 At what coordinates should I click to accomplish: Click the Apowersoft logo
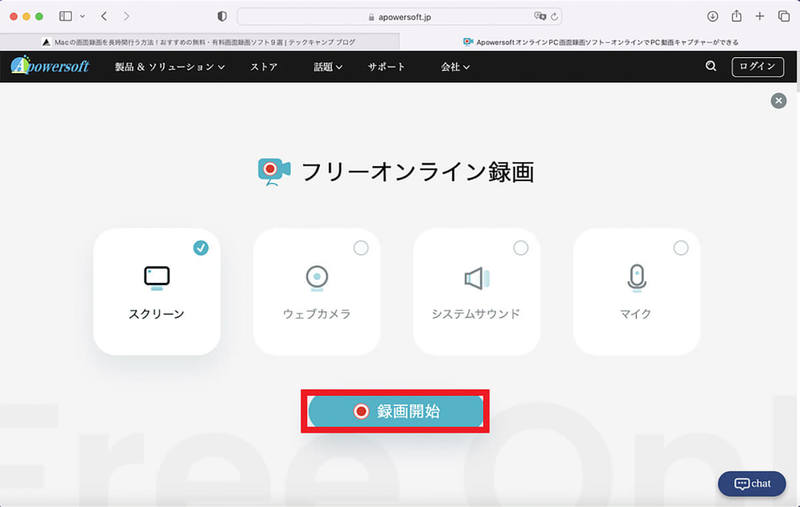pyautogui.click(x=49, y=65)
